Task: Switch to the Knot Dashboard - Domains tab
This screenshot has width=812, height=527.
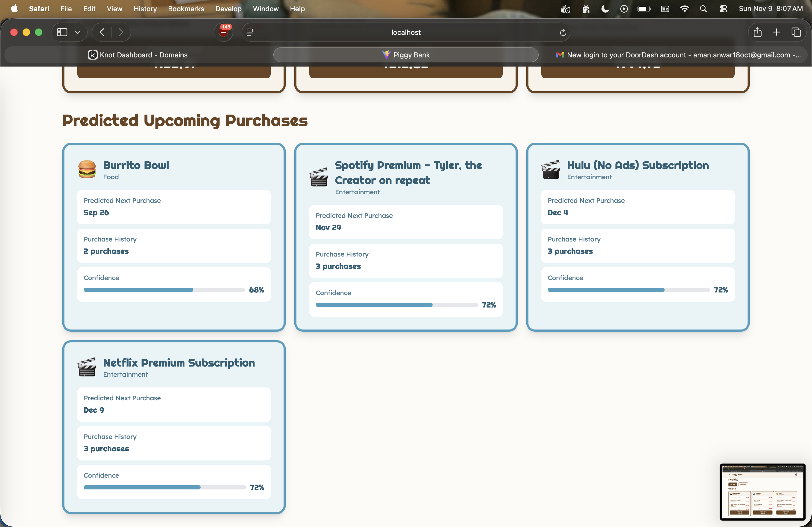Action: click(x=138, y=55)
